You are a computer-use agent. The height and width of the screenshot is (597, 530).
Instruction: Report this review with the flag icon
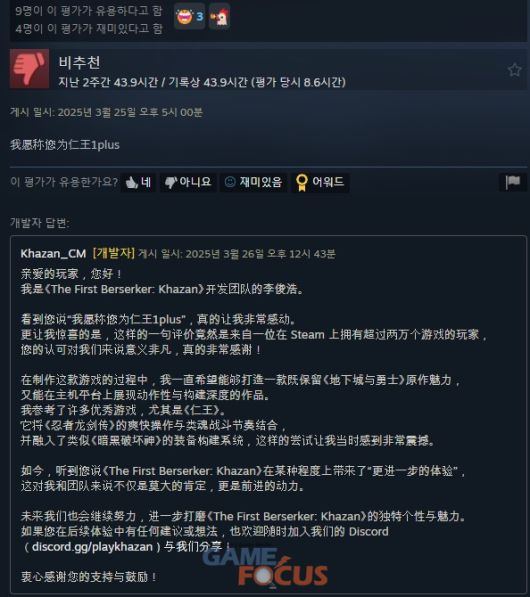513,182
